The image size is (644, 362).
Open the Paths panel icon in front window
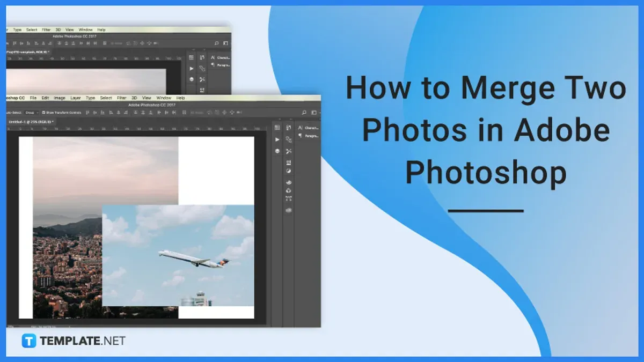tap(289, 198)
